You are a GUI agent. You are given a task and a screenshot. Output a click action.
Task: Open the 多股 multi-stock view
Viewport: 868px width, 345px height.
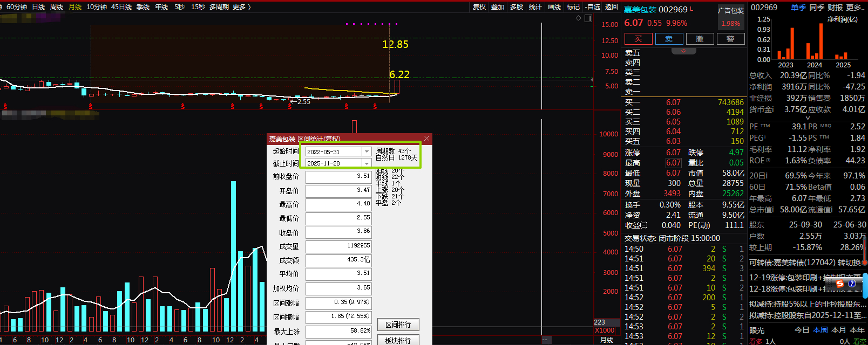(517, 6)
